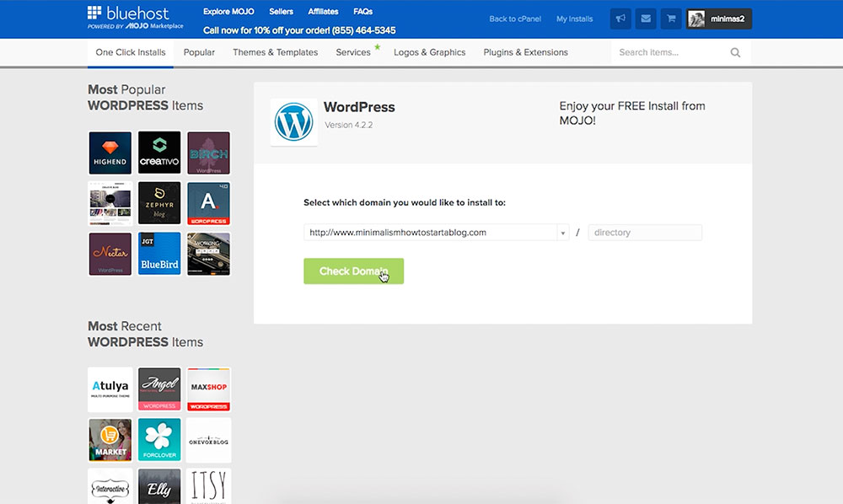Open the Logos & Graphics tab
This screenshot has height=504, width=843.
430,52
